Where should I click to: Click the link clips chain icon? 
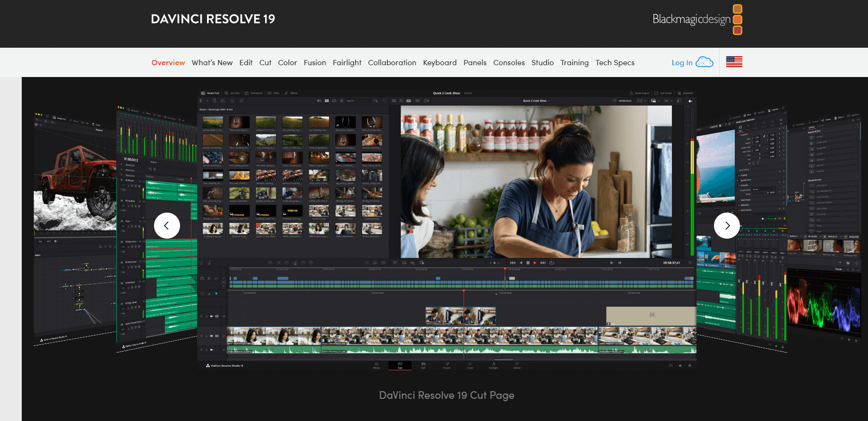point(241,101)
